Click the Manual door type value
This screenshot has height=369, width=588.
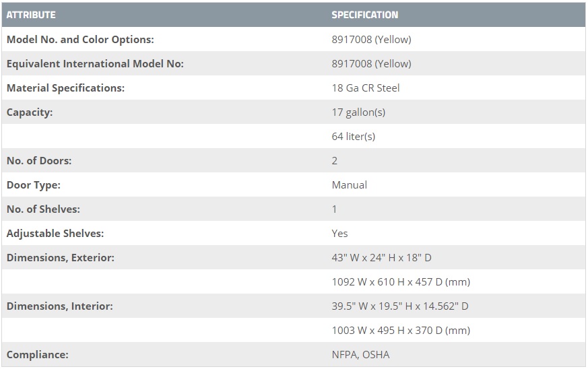click(x=349, y=184)
